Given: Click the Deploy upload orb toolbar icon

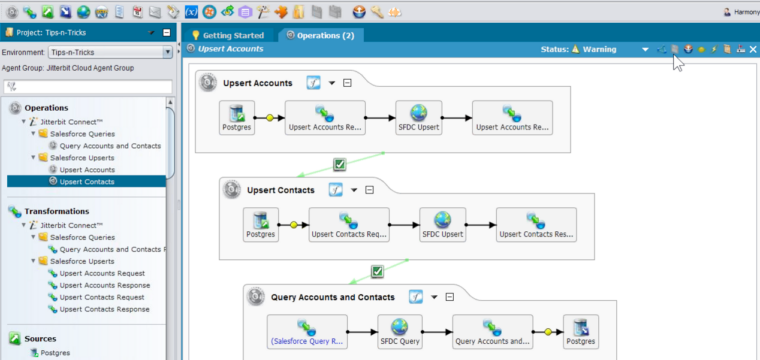Looking at the screenshot, I should (x=359, y=12).
